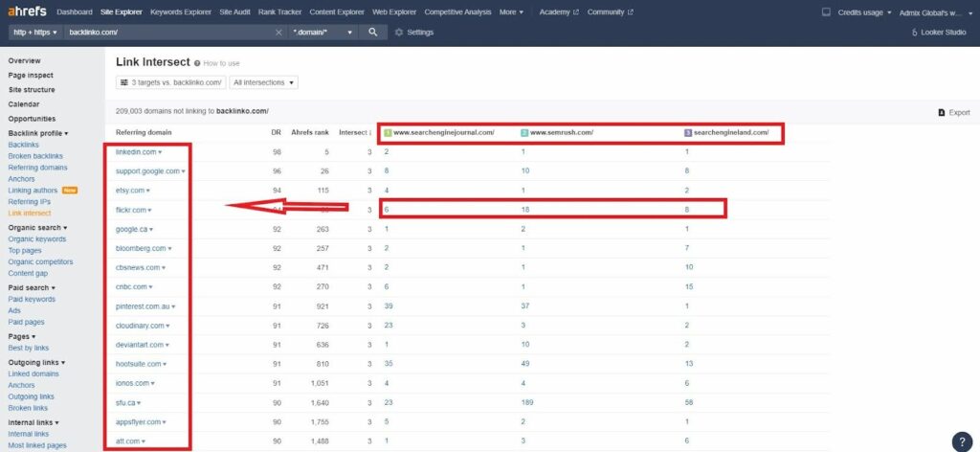The image size is (980, 452).
Task: Open the Community external link
Action: tap(610, 11)
